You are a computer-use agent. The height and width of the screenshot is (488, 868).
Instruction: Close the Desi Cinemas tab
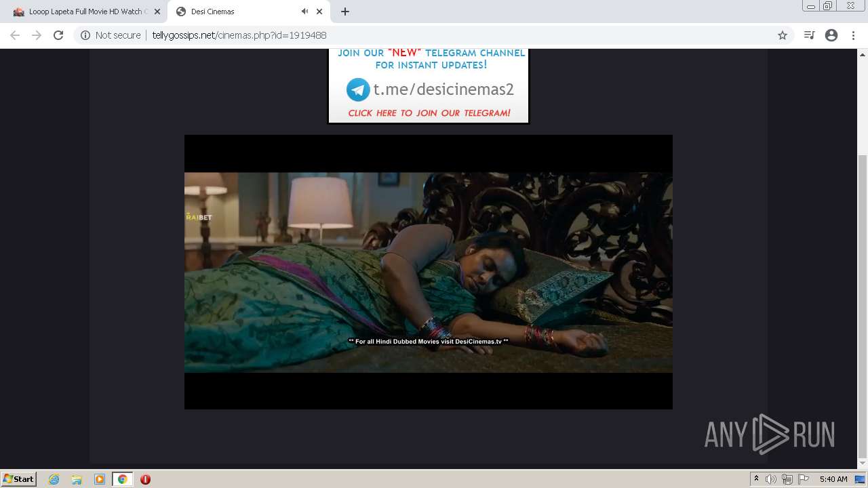point(319,12)
